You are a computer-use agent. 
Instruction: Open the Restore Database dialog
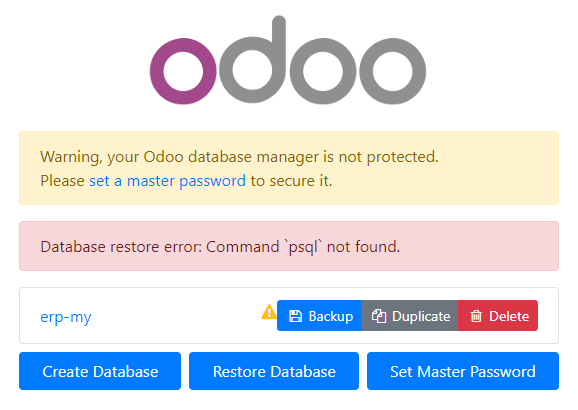pyautogui.click(x=274, y=371)
